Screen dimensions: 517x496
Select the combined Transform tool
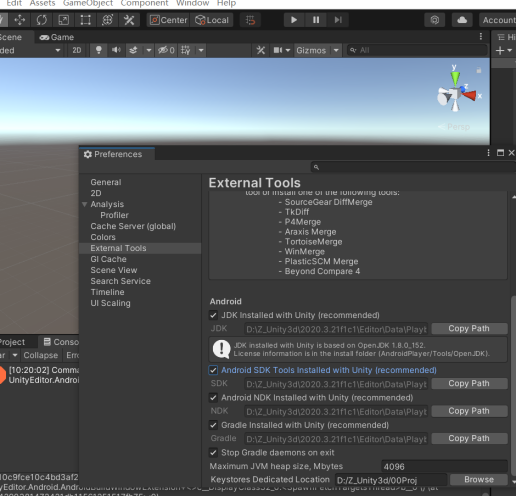(x=107, y=20)
